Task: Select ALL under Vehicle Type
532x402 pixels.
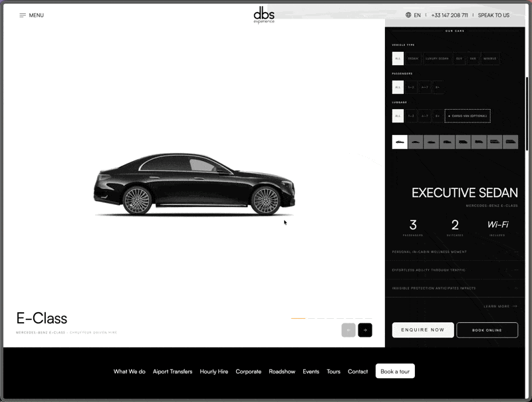Action: click(398, 59)
